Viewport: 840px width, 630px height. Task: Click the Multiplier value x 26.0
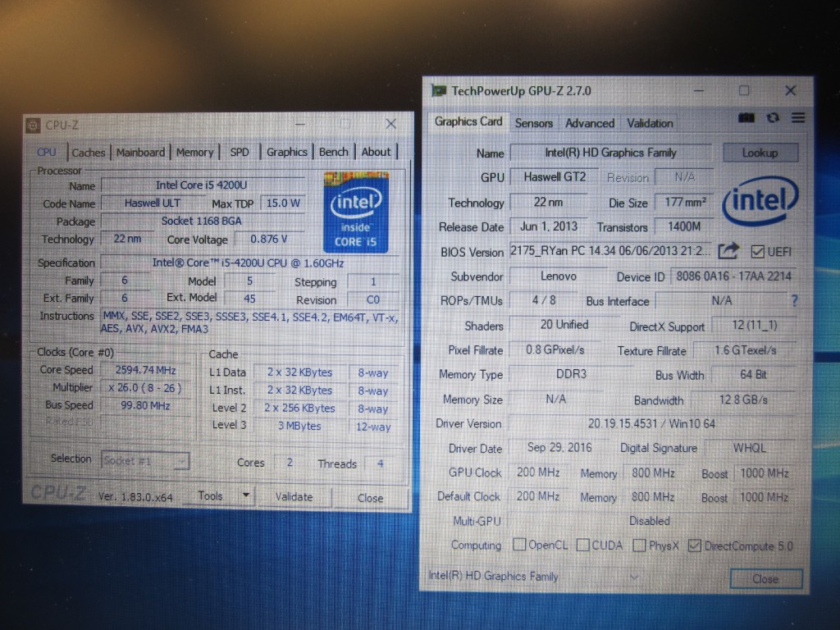(x=145, y=387)
